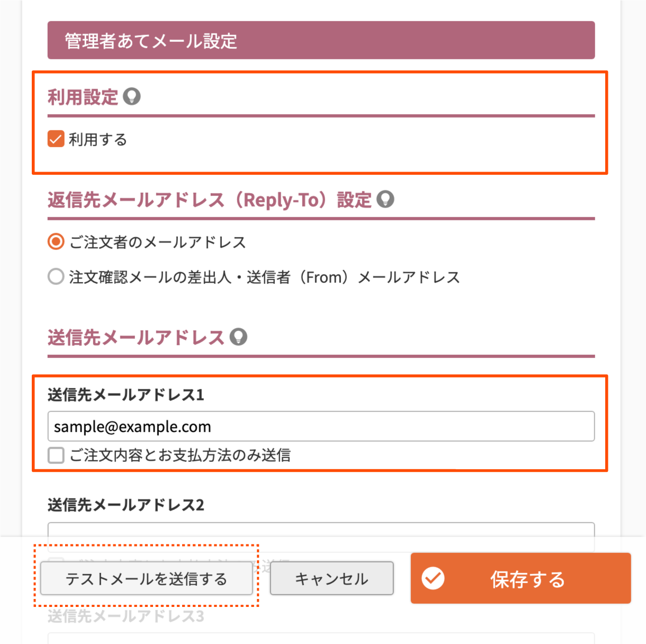Toggle the 利用する checkbox

[56, 139]
